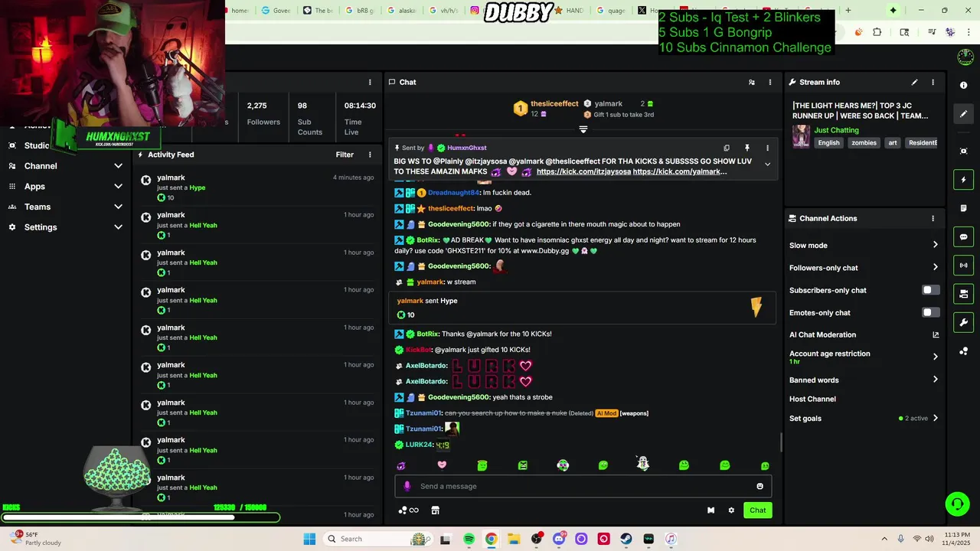Open Steam from the taskbar

pos(626,539)
